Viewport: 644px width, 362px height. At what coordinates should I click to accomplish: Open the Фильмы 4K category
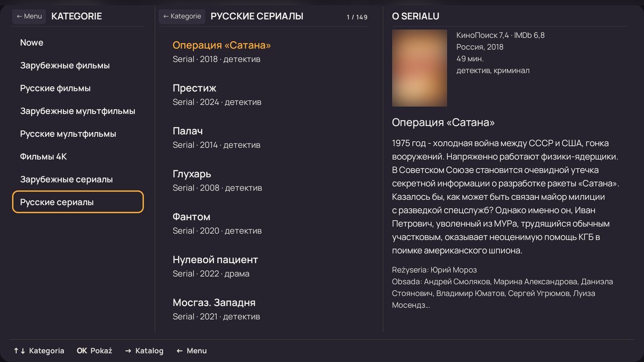point(78,156)
